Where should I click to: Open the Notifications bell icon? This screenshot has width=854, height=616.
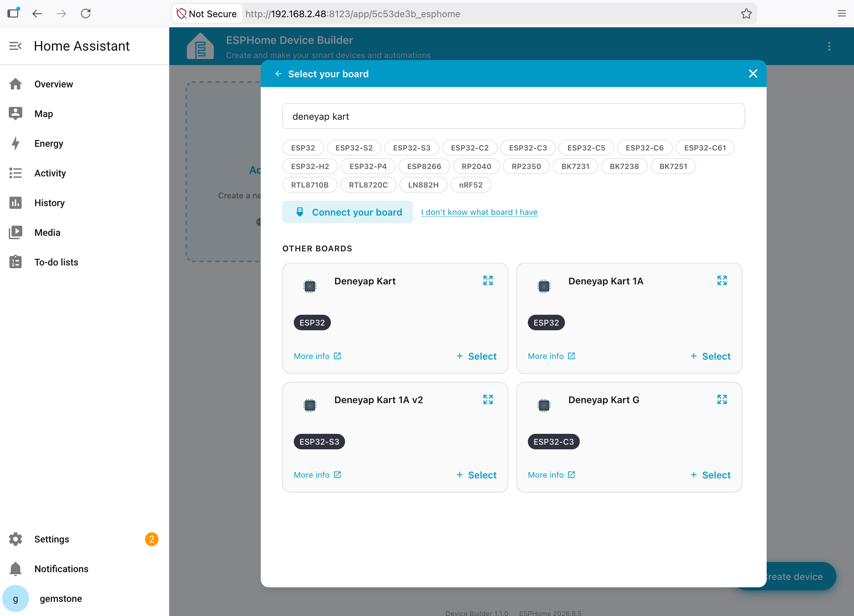click(x=16, y=569)
